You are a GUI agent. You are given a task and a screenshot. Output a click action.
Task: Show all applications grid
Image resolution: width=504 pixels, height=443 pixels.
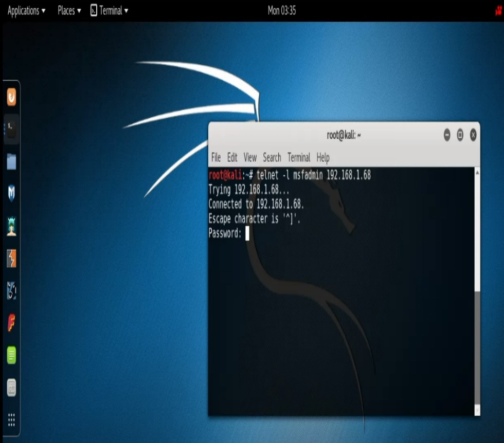(11, 419)
